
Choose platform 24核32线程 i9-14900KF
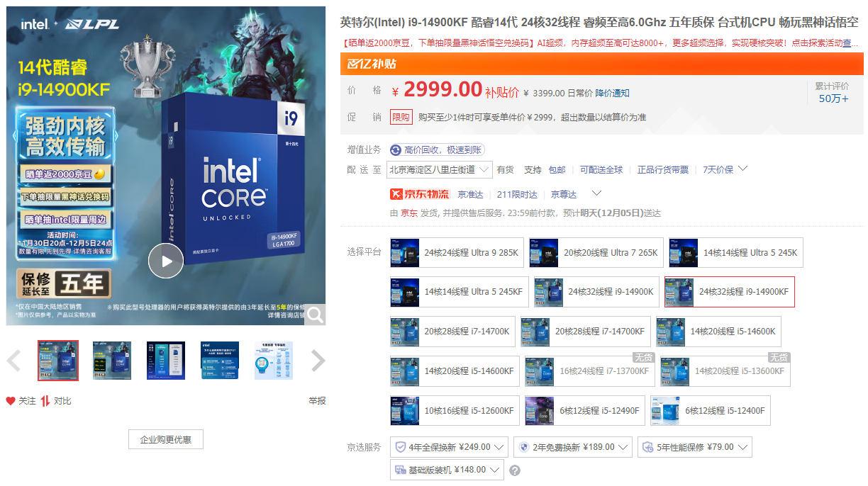click(730, 292)
